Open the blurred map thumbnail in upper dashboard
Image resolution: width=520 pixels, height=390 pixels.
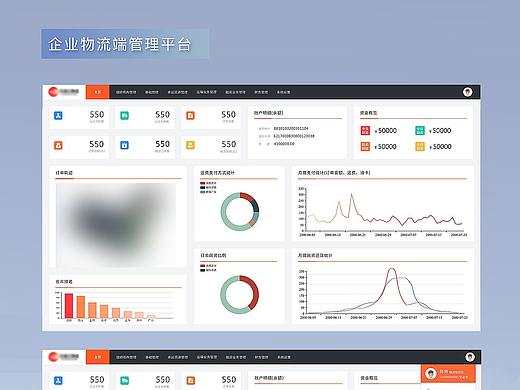coord(116,224)
